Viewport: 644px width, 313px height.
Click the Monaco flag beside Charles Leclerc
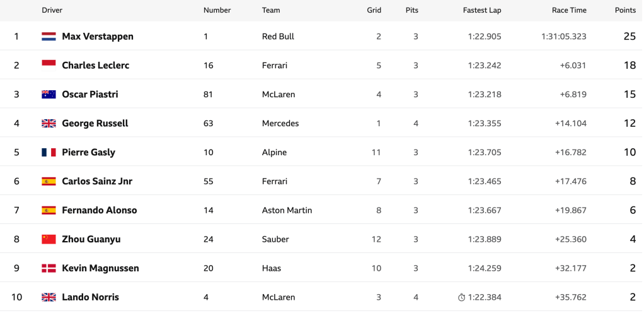[x=49, y=65]
